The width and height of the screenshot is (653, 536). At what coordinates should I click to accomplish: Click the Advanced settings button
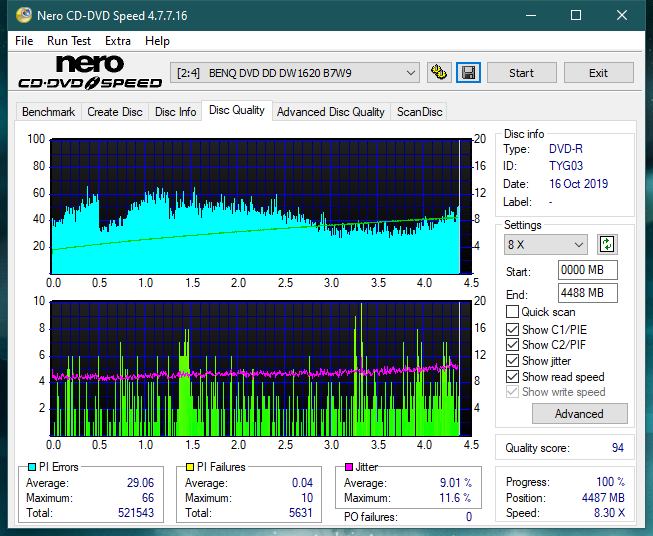pyautogui.click(x=579, y=414)
